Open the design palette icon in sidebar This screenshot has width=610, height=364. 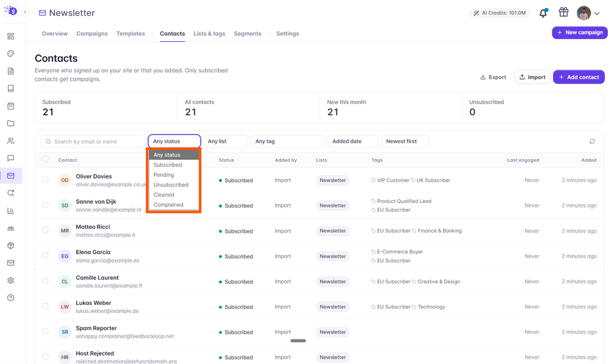click(x=11, y=54)
